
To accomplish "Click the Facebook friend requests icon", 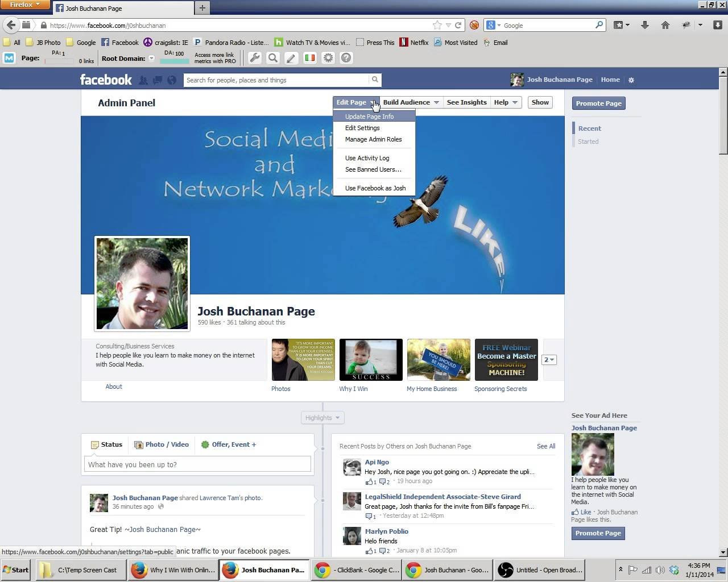I will 144,80.
